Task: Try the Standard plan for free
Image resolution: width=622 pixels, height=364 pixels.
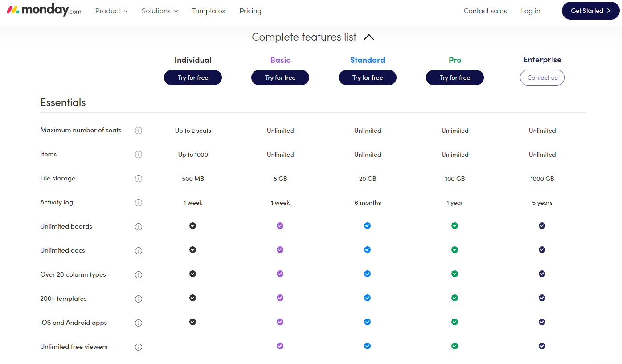Action: [368, 78]
